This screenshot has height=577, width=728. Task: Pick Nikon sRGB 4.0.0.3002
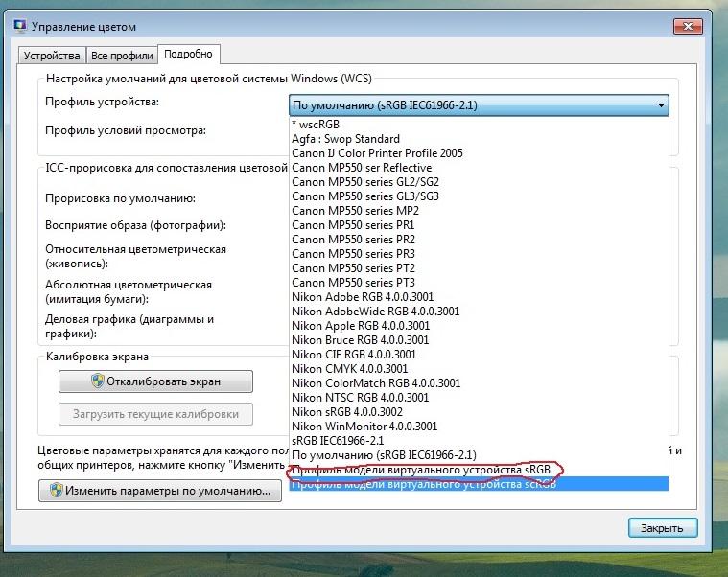tap(479, 412)
